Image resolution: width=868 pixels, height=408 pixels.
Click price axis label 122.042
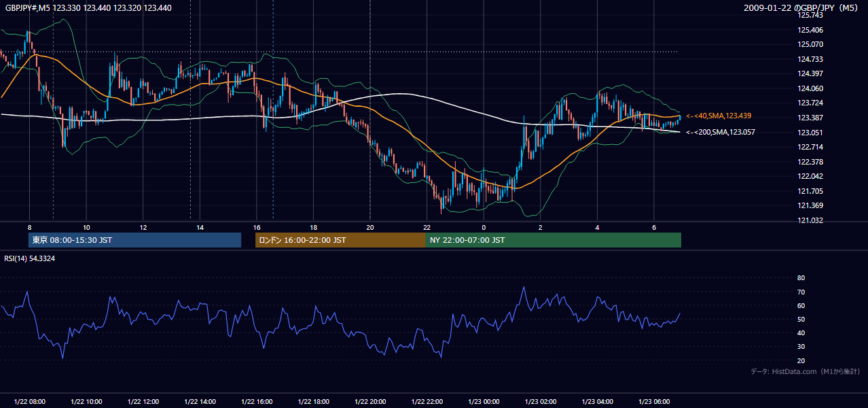(810, 176)
